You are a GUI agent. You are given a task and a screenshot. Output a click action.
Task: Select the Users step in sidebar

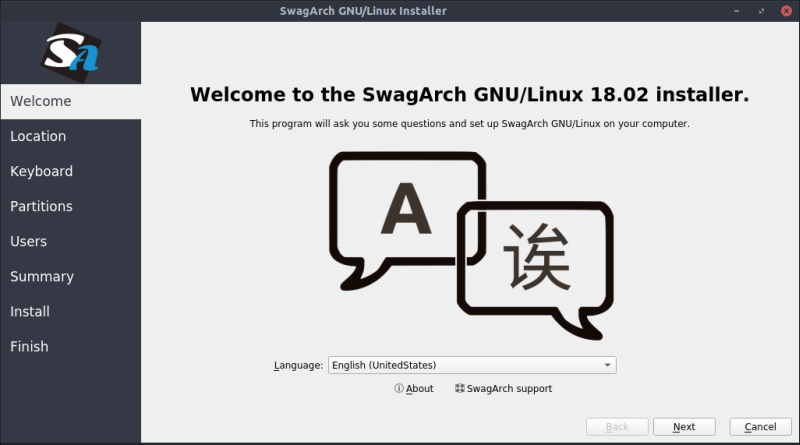(71, 241)
